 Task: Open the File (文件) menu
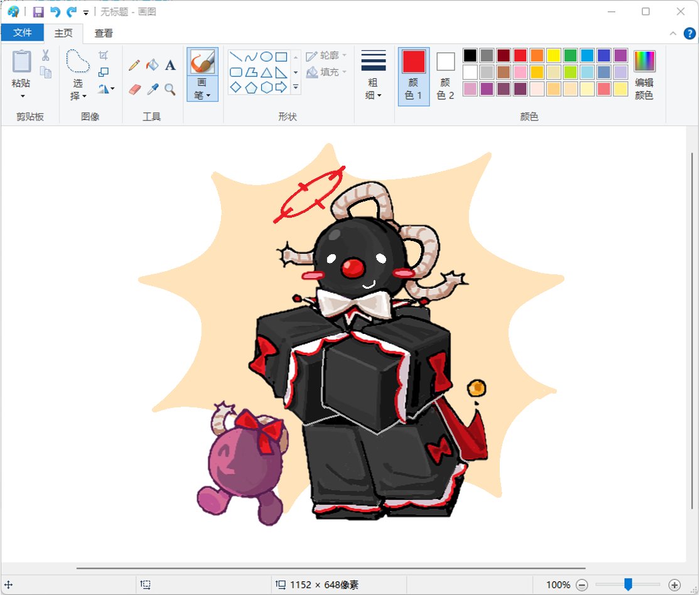(x=23, y=33)
